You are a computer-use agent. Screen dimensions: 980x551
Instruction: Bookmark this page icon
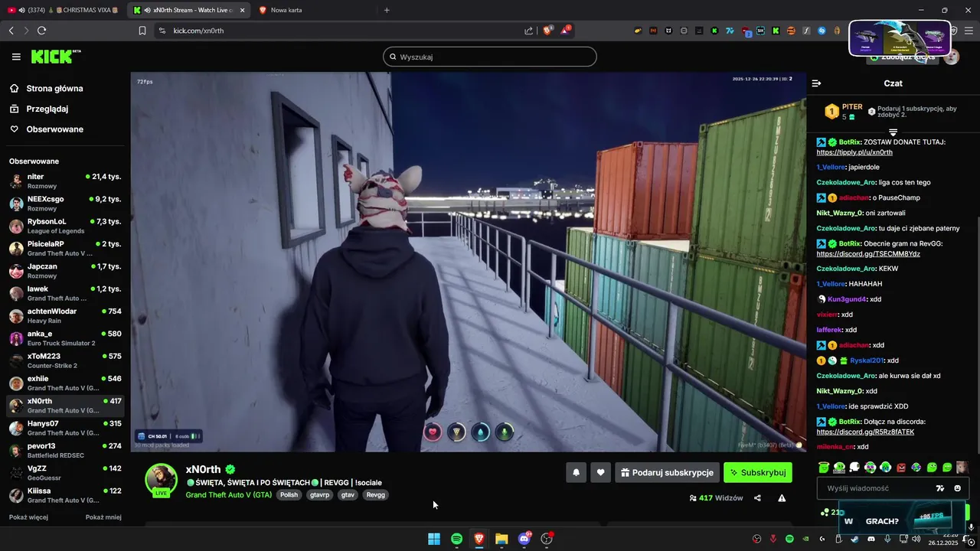(142, 31)
